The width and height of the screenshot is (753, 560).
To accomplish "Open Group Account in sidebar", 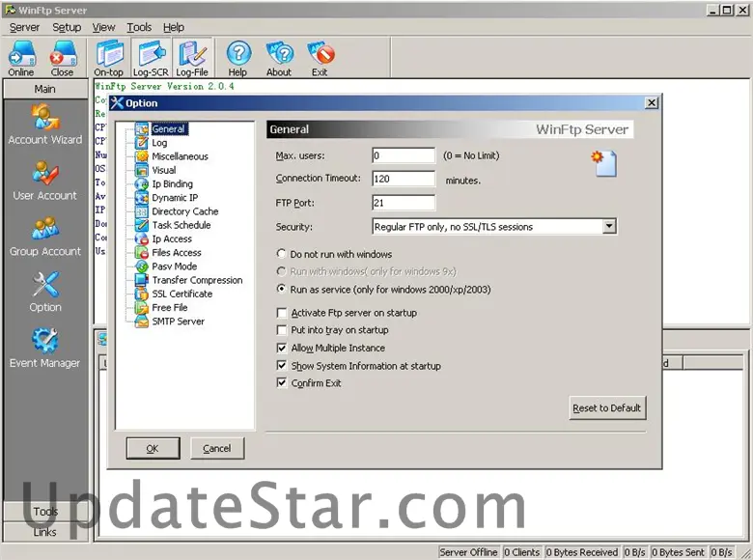I will pos(45,237).
